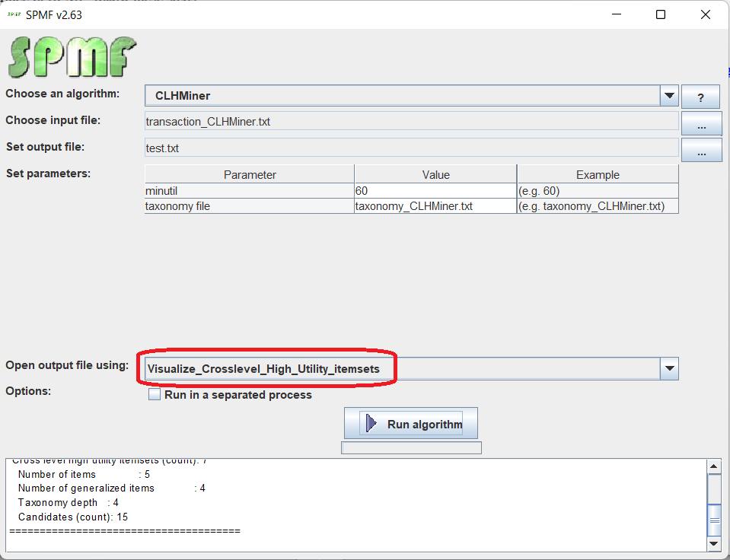Expand the CLHMiner algorithm dropdown arrow
Viewport: 730px width, 560px height.
pos(669,96)
